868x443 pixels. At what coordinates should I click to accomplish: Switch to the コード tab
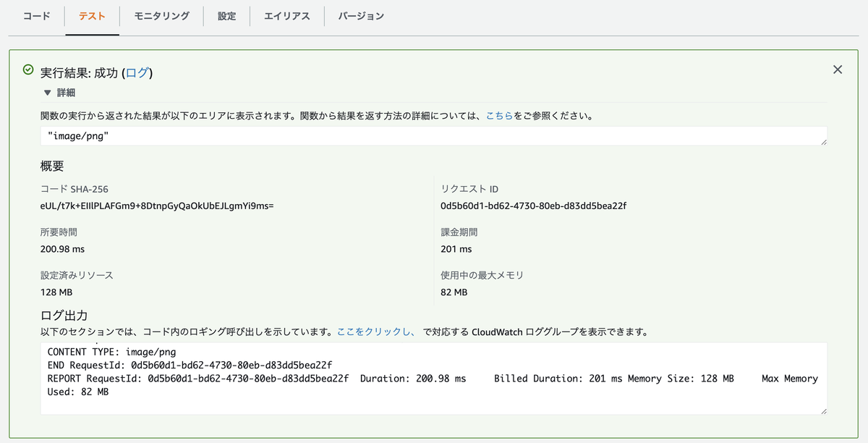click(x=37, y=16)
